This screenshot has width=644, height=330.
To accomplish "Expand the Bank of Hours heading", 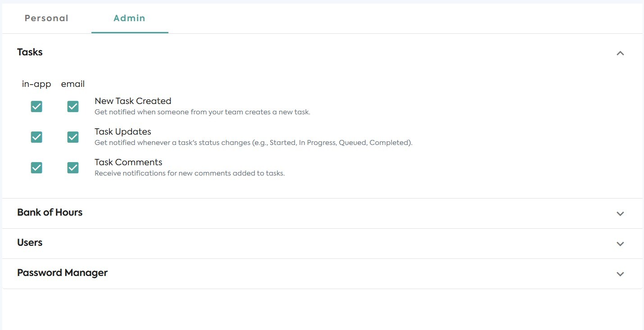I will (50, 212).
